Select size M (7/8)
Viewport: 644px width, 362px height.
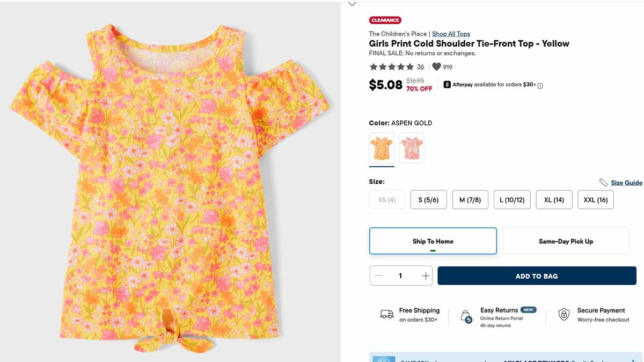[x=470, y=200]
